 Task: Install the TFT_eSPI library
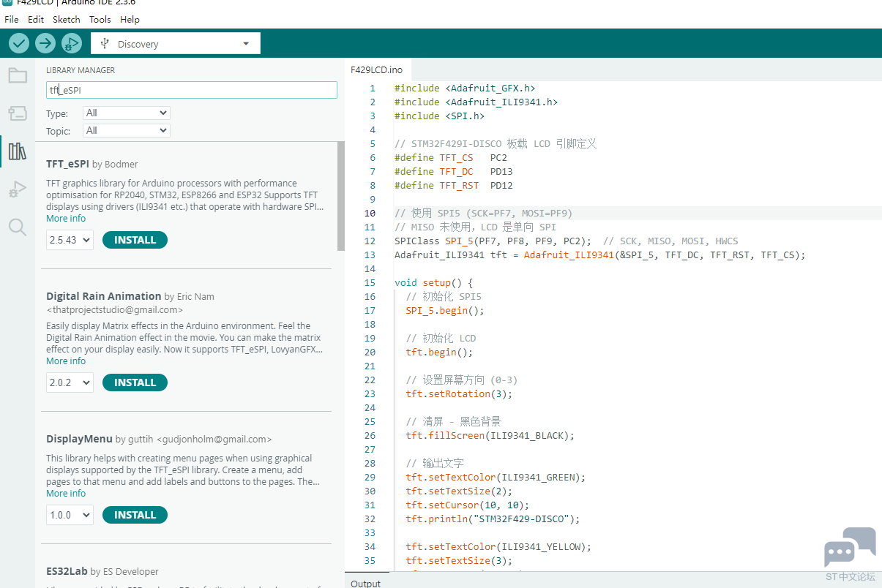[x=135, y=240]
